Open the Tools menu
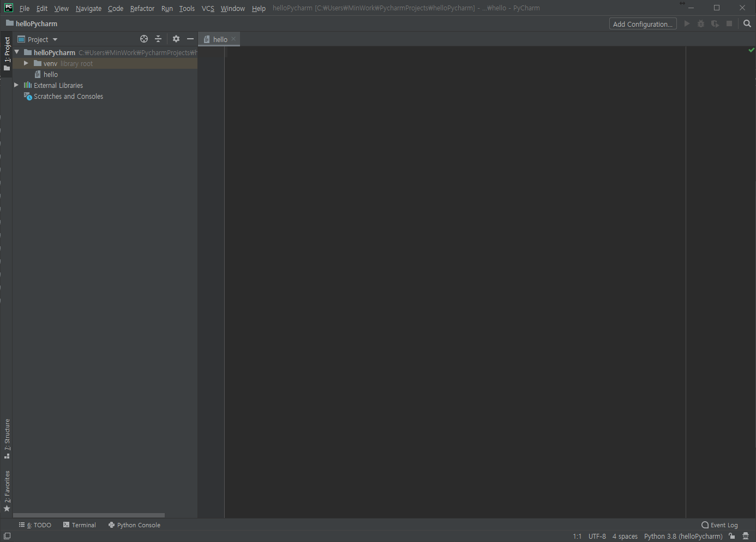 tap(187, 8)
